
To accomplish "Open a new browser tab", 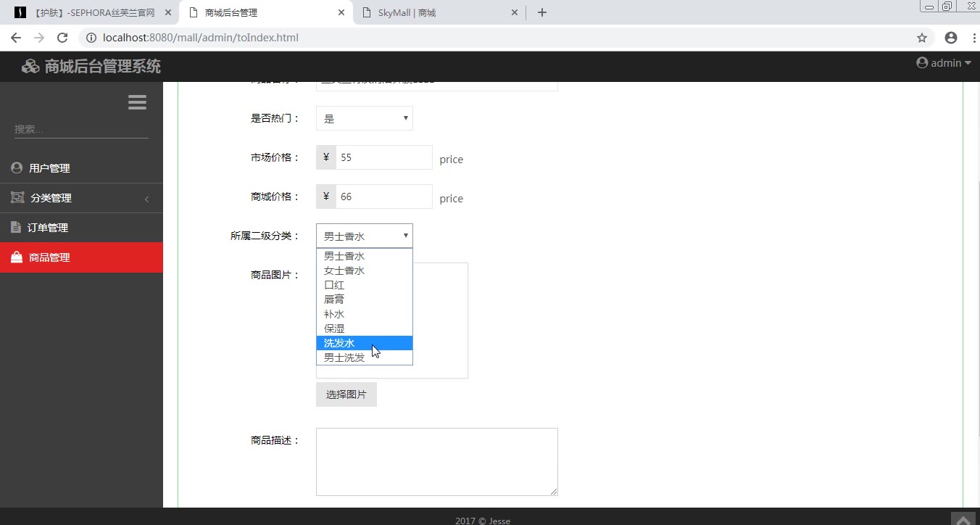I will coord(542,12).
